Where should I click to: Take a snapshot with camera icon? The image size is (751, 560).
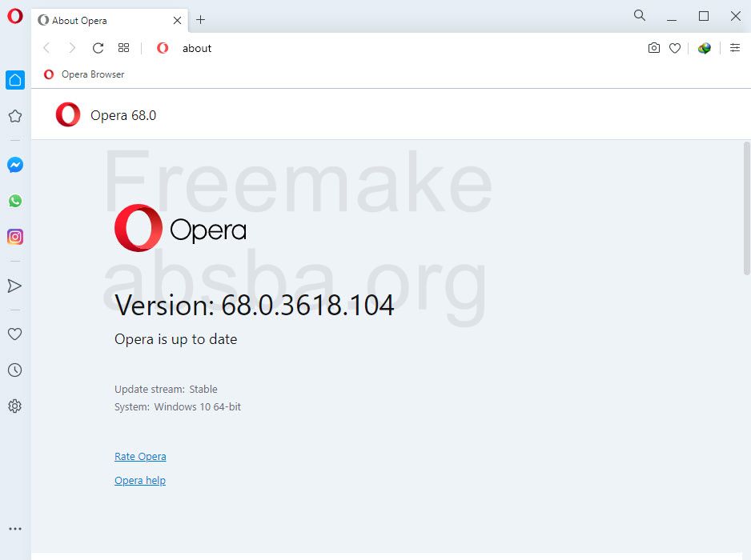tap(654, 48)
